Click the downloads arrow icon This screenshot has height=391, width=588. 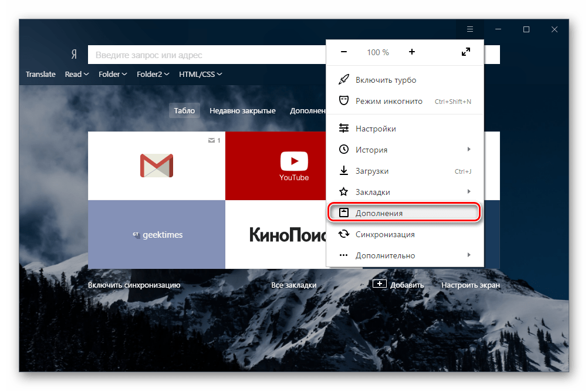[343, 171]
